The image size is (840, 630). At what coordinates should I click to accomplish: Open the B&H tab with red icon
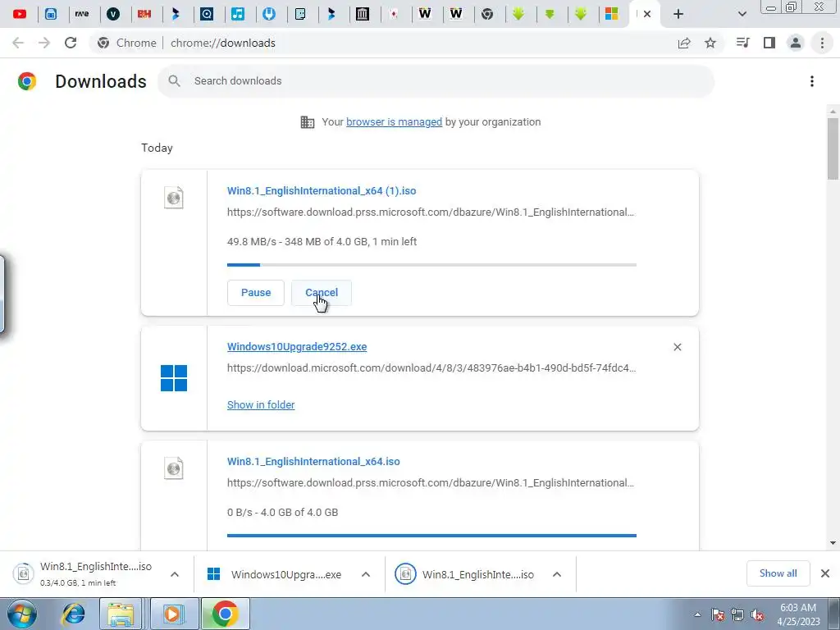144,14
